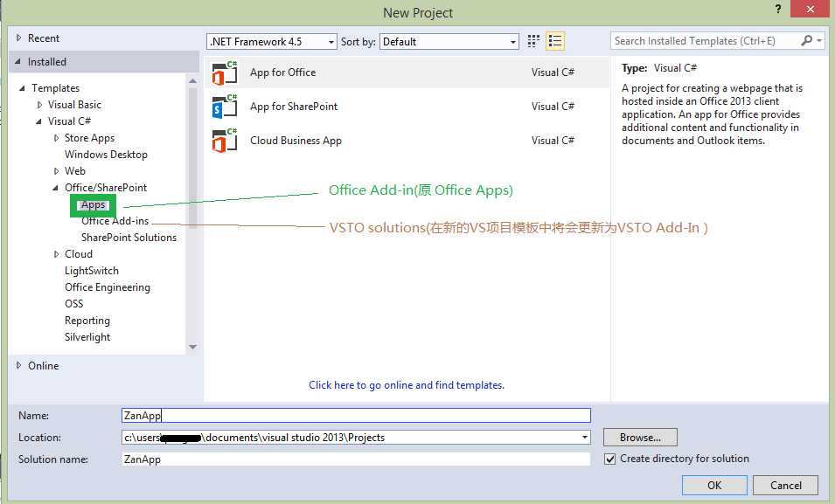Image resolution: width=835 pixels, height=504 pixels.
Task: Click the Solution name field
Action: [356, 459]
